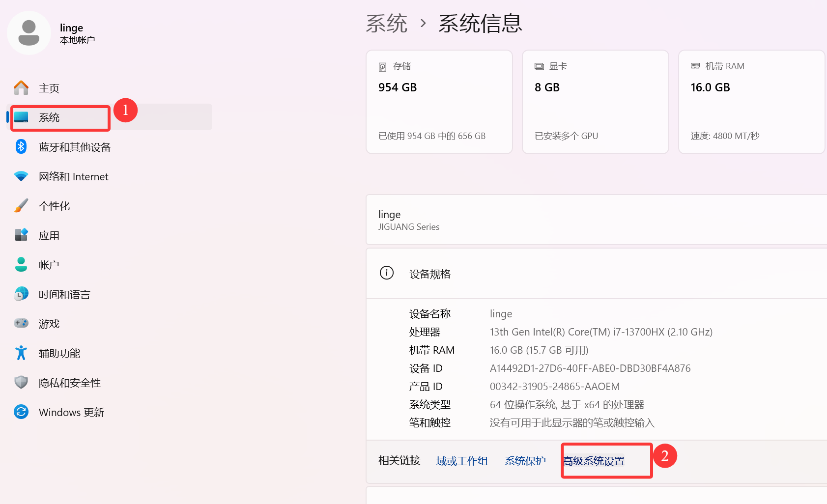
Task: Open Windows 更新 page
Action: (109, 412)
